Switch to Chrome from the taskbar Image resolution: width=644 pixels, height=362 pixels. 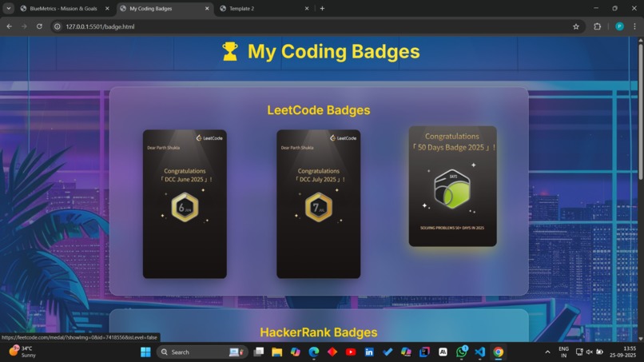click(499, 352)
